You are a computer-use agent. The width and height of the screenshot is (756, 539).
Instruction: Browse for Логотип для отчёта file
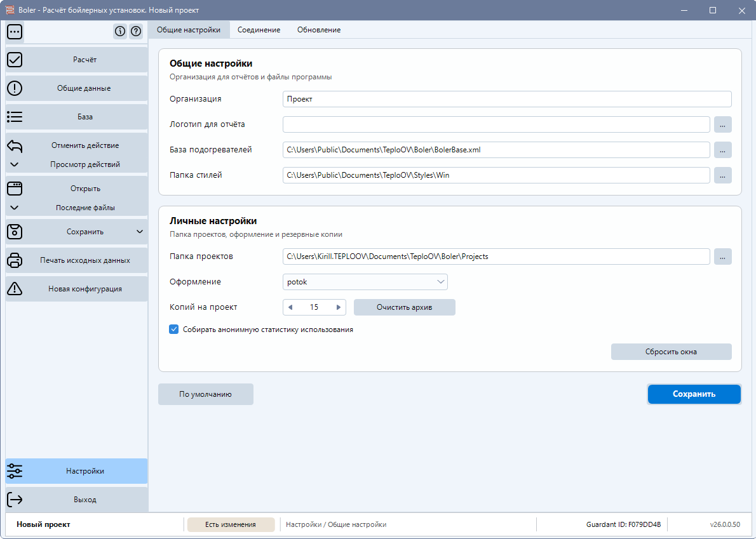pyautogui.click(x=722, y=124)
